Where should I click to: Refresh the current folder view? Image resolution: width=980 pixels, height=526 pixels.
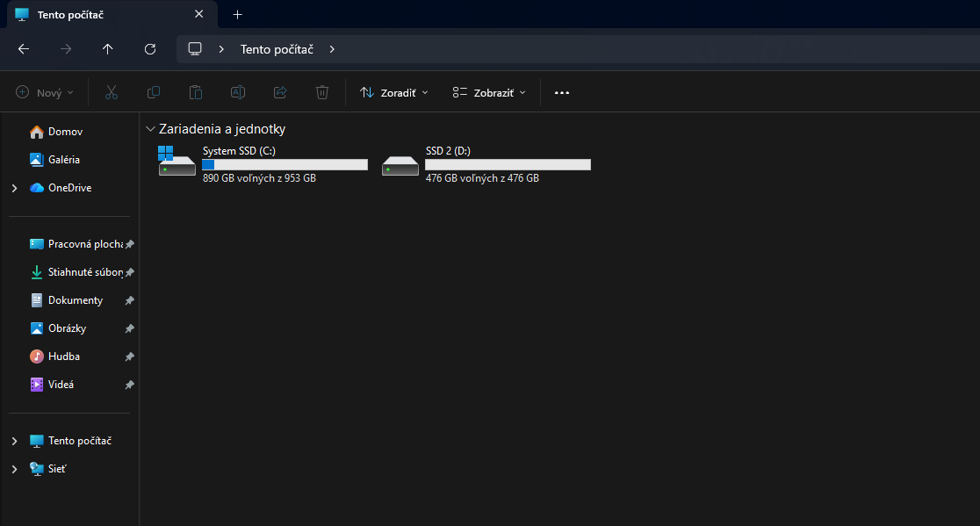click(x=150, y=49)
